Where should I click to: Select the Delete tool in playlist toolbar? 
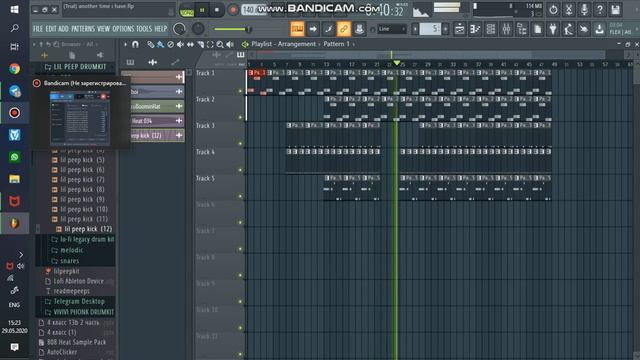tap(170, 44)
